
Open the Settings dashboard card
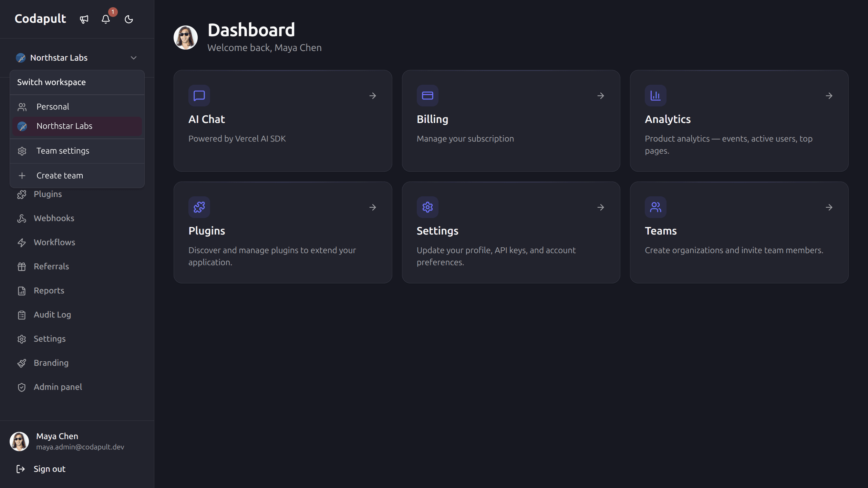[x=511, y=232]
